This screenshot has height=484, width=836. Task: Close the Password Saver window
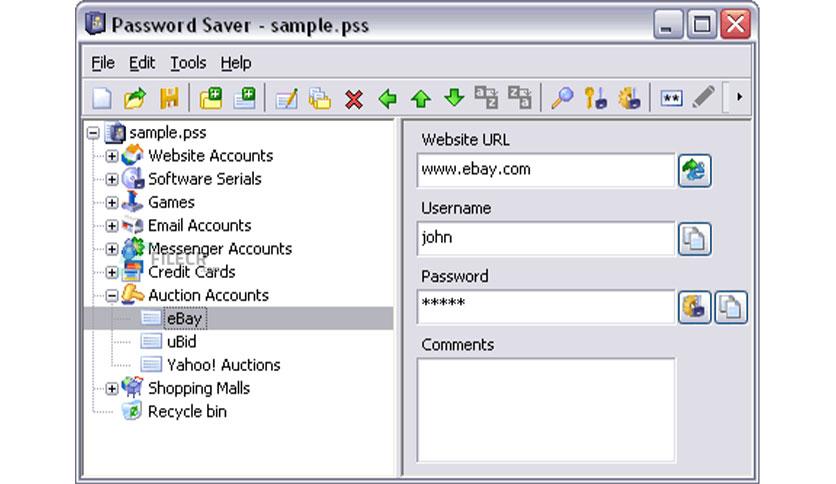coord(735,25)
